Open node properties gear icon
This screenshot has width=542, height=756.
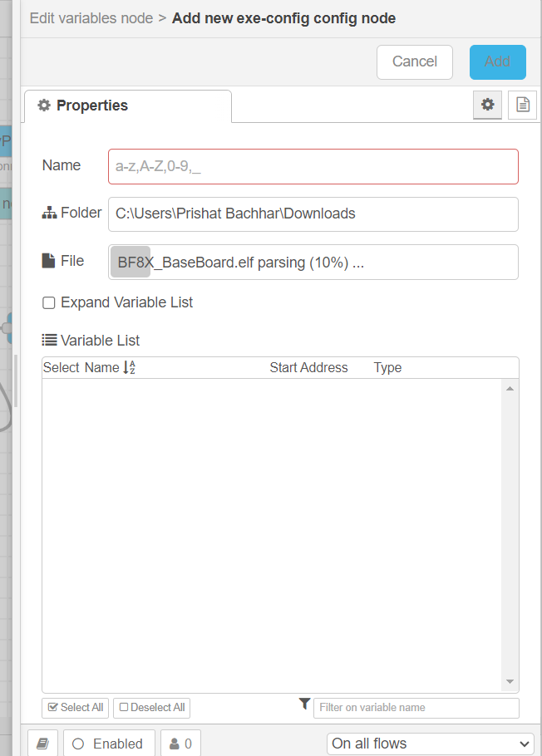[487, 105]
